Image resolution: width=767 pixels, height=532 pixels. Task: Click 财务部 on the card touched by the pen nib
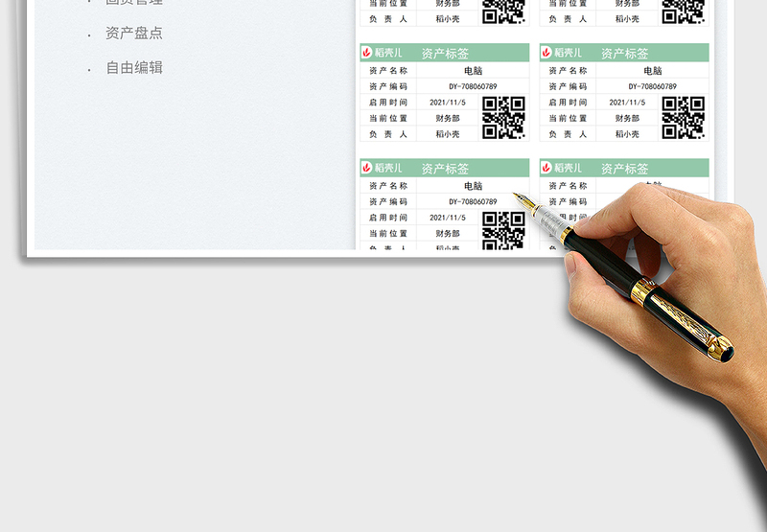click(x=448, y=234)
